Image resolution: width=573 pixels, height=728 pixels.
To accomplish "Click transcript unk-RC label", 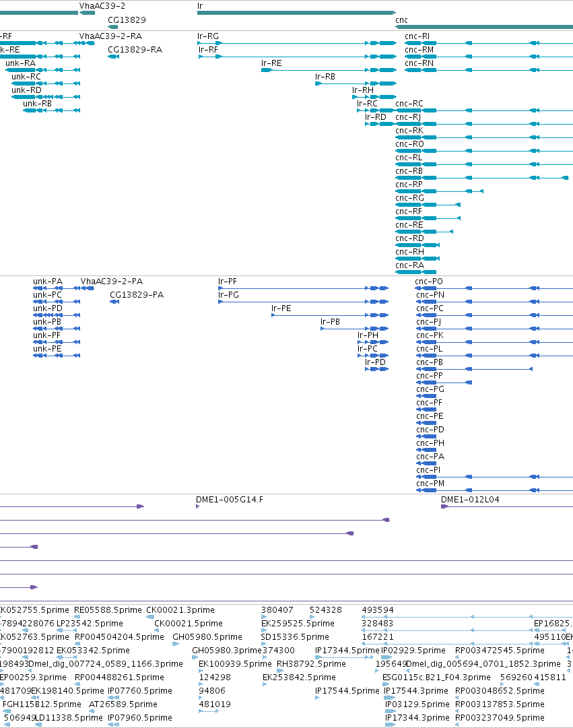I will [x=26, y=77].
